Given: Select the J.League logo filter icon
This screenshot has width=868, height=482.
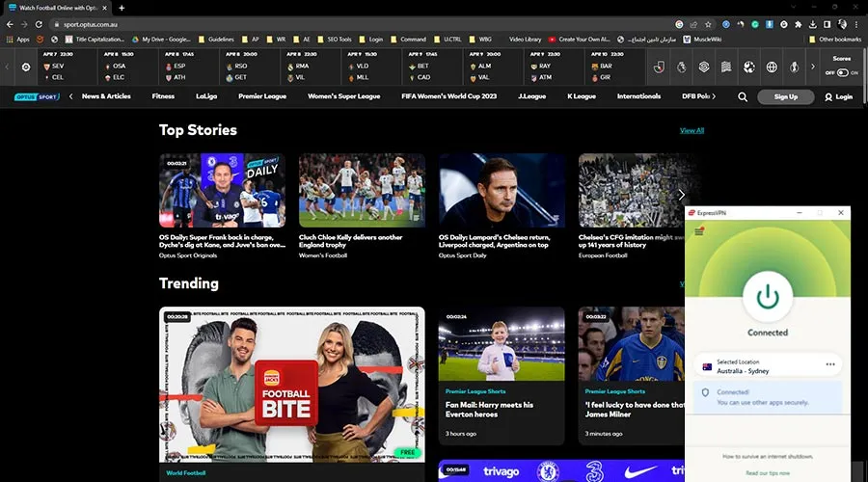Looking at the screenshot, I should coord(659,67).
